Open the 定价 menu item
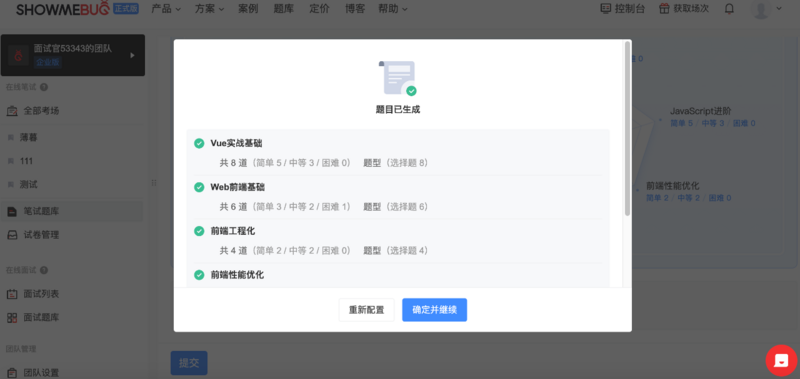The width and height of the screenshot is (800, 379). 319,9
